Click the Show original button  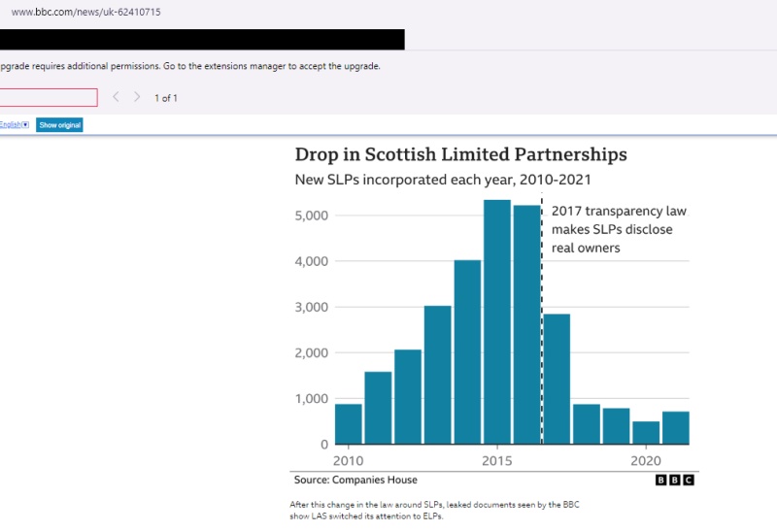click(x=59, y=125)
